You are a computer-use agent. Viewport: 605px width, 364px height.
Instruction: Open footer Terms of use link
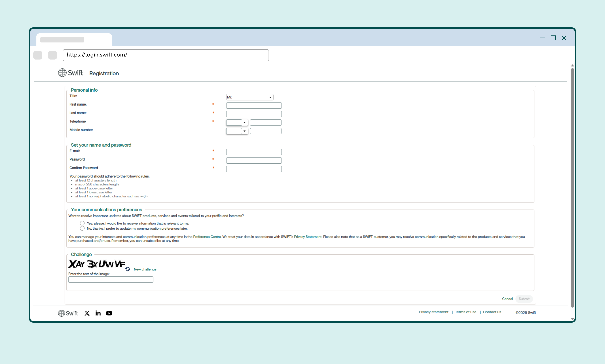pos(466,312)
